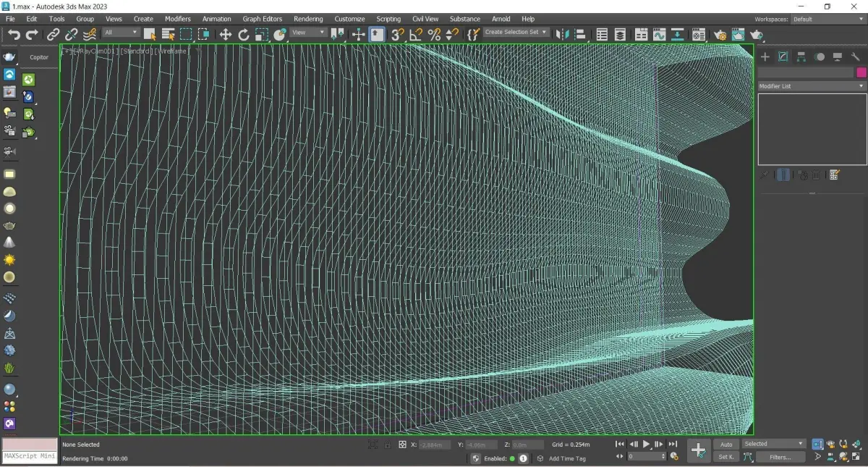Toggle Keyboard Shortcut Override button
The image size is (868, 467).
click(377, 34)
